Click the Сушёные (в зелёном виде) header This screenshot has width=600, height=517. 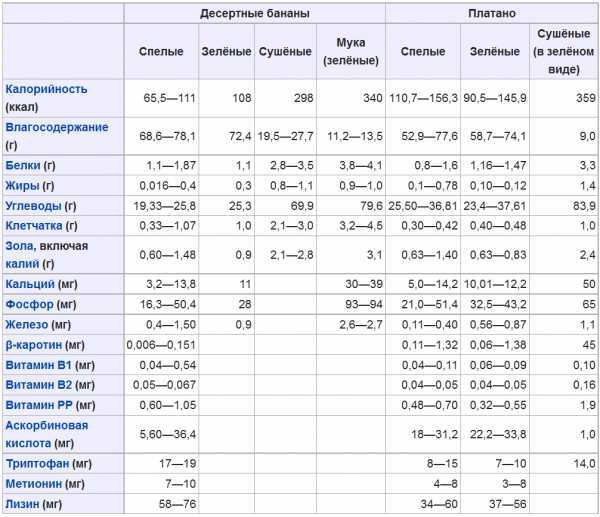tap(563, 51)
